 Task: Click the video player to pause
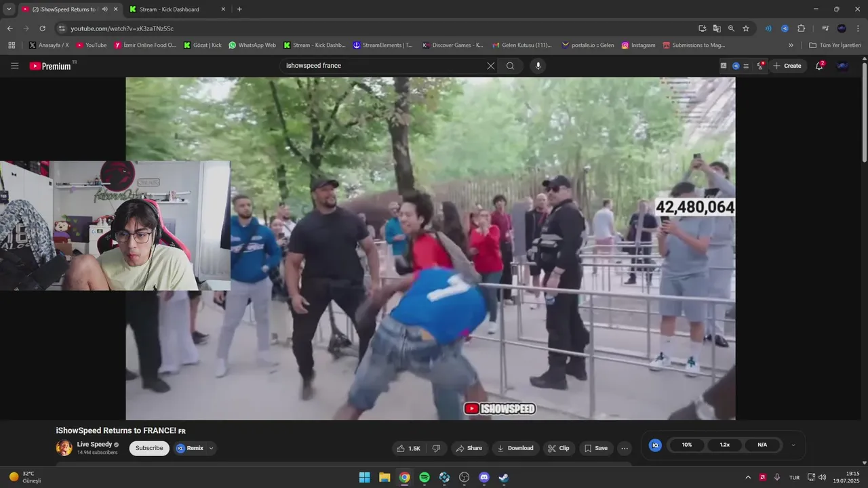pos(430,248)
